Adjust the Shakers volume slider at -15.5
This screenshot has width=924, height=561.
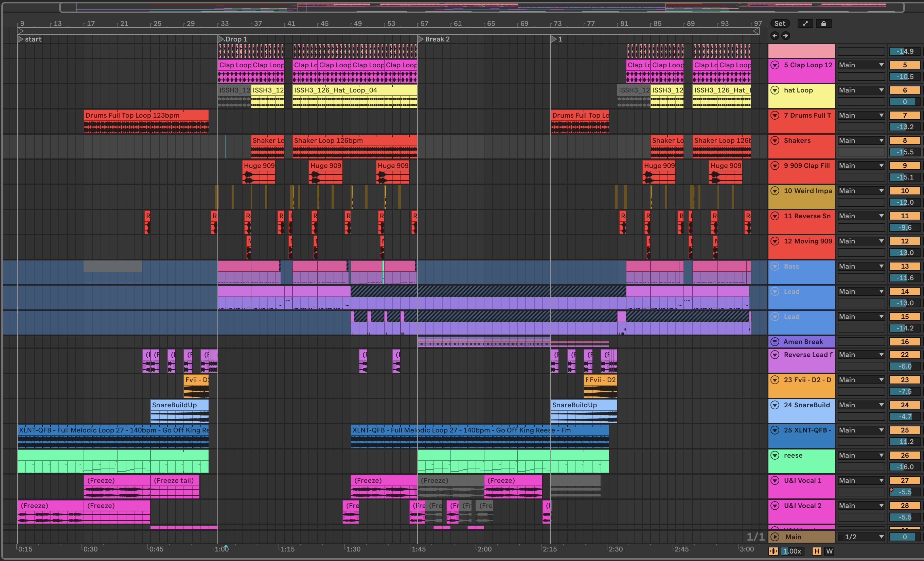[905, 152]
